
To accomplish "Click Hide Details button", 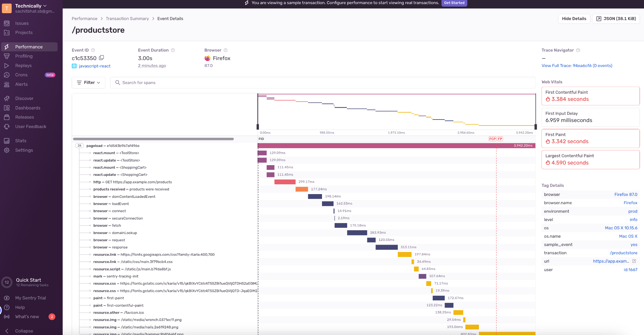I will (x=574, y=19).
